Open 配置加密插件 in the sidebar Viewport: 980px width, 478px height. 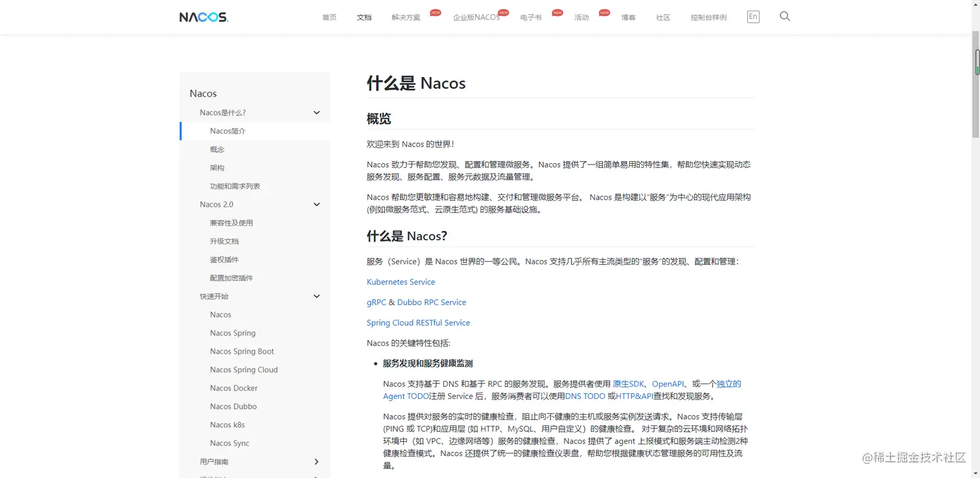(231, 278)
